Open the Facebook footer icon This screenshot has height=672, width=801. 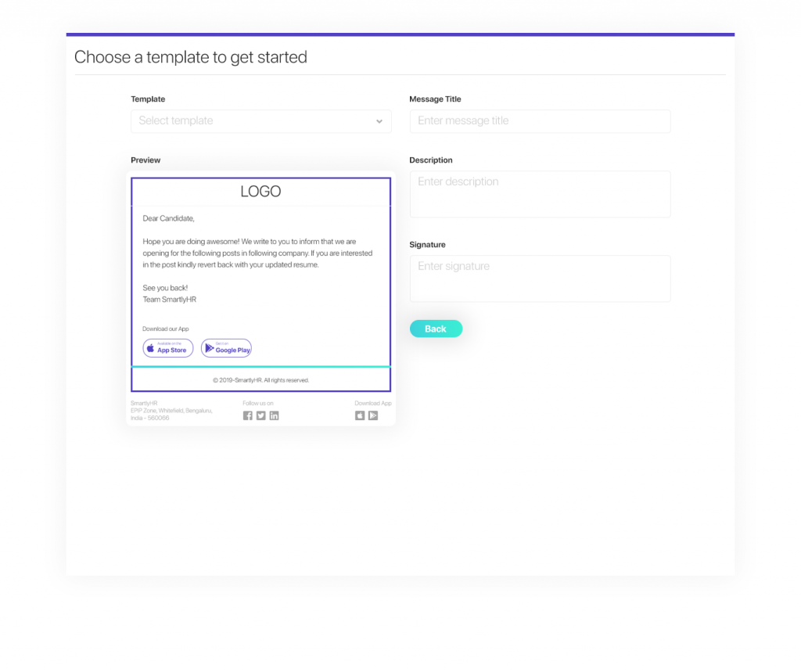248,415
